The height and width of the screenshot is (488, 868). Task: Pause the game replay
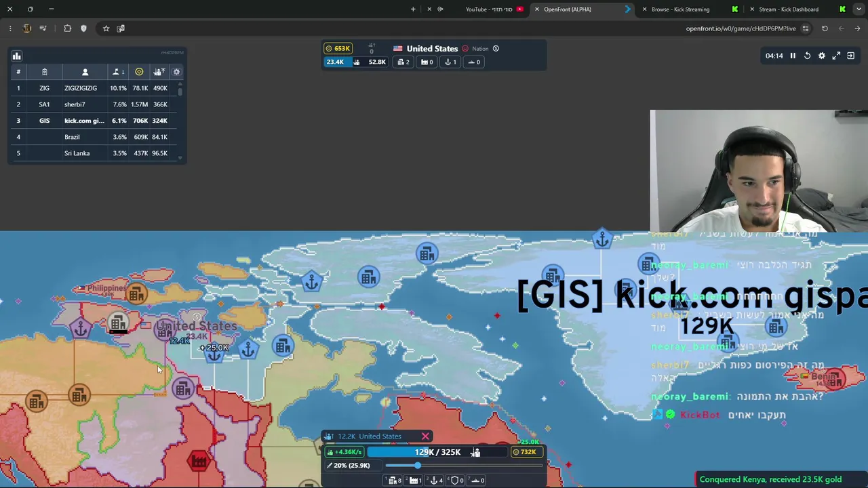(x=793, y=56)
